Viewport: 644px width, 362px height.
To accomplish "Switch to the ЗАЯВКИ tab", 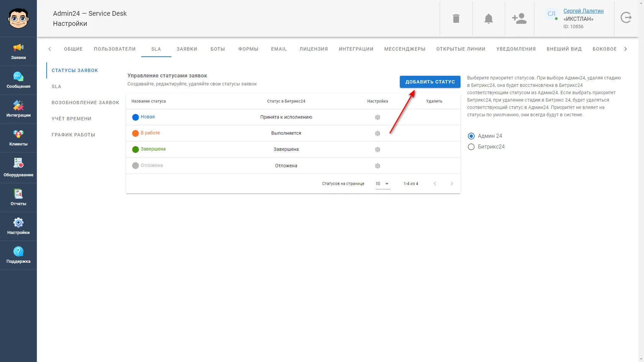I will [x=187, y=49].
